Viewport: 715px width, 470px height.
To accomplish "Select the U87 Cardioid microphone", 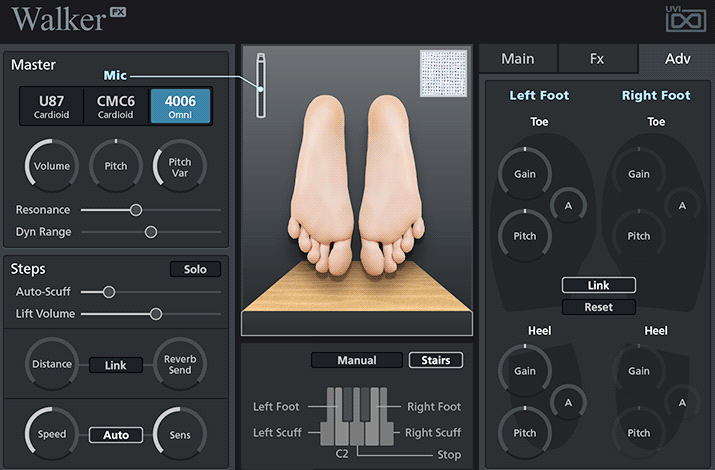I will [x=51, y=106].
